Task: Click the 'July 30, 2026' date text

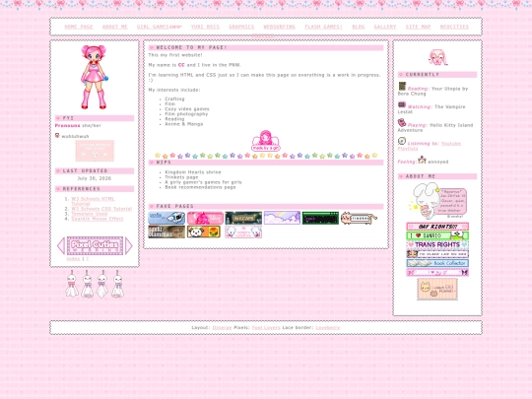Action: pyautogui.click(x=95, y=178)
